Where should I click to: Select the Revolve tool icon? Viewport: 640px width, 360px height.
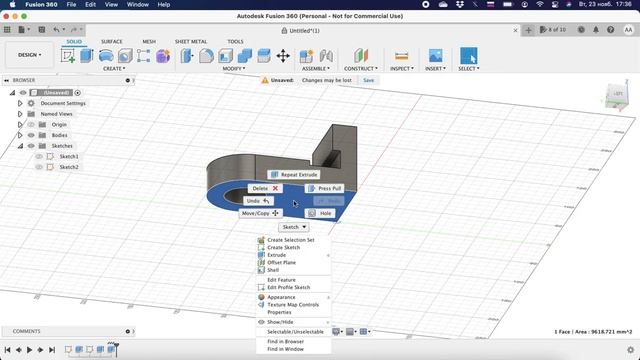106,56
